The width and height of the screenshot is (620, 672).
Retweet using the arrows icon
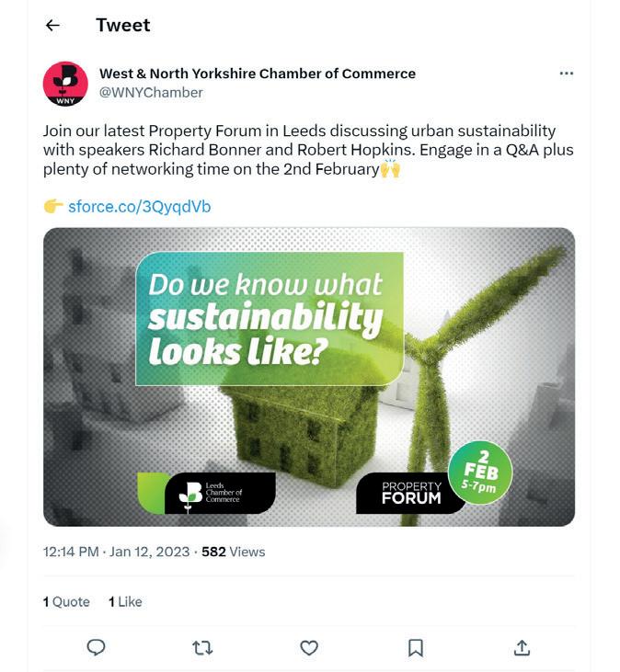[202, 647]
